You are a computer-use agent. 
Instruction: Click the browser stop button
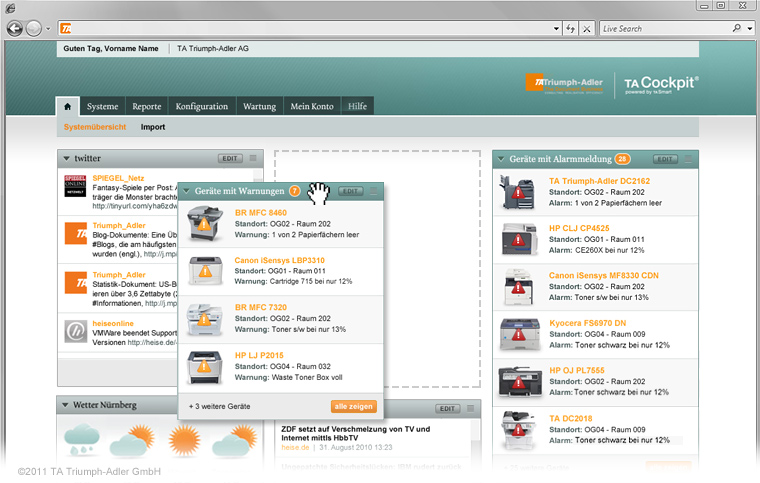coord(586,29)
